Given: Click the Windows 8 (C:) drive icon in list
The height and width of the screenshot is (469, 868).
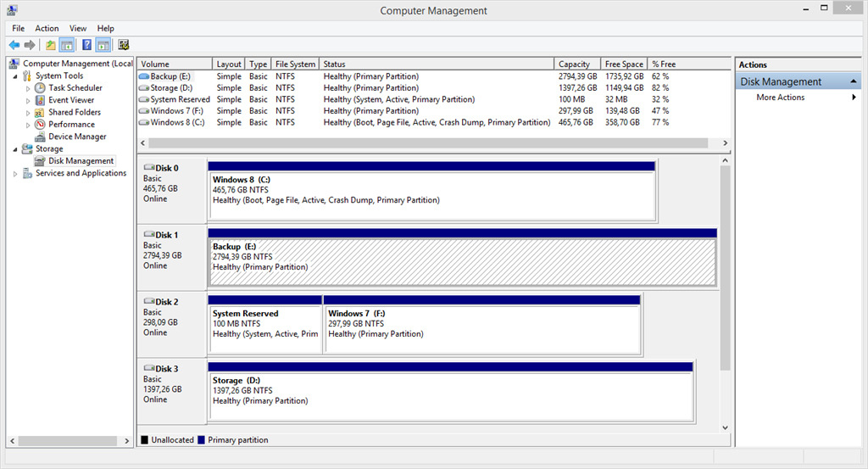Looking at the screenshot, I should click(144, 122).
